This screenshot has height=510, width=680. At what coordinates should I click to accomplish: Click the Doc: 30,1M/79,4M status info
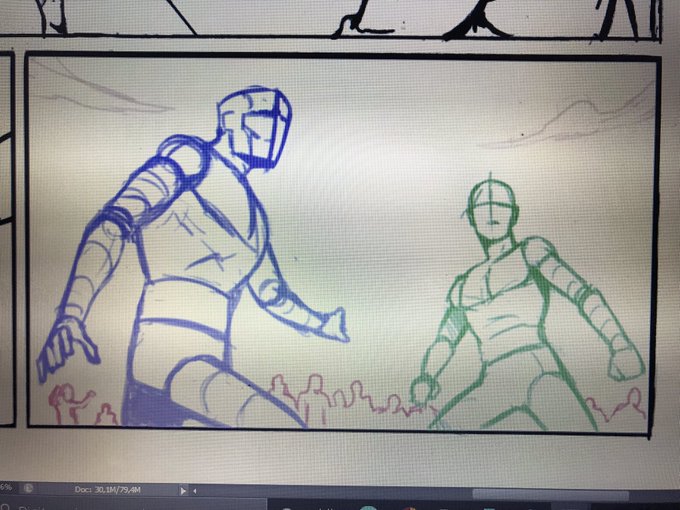tap(108, 490)
